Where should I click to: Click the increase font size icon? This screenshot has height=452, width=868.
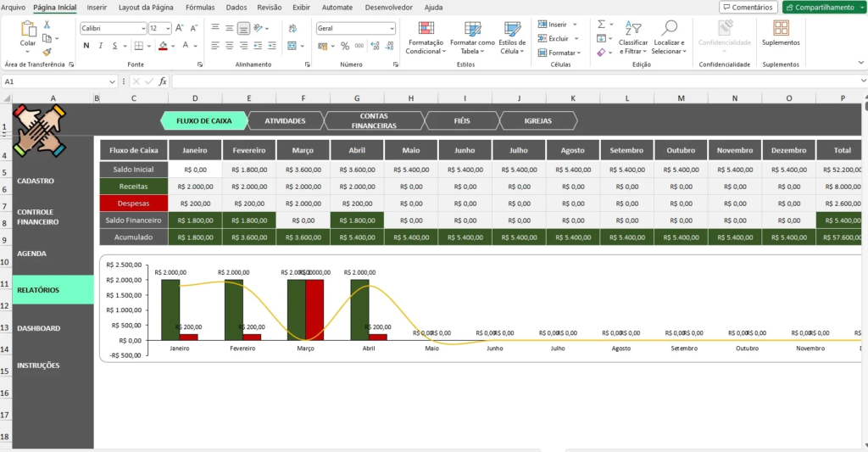coord(181,28)
